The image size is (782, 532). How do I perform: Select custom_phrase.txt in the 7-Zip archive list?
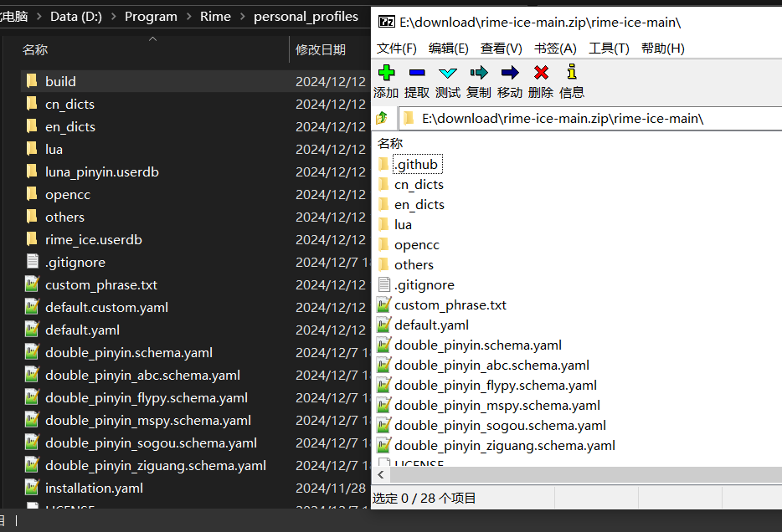pos(450,304)
